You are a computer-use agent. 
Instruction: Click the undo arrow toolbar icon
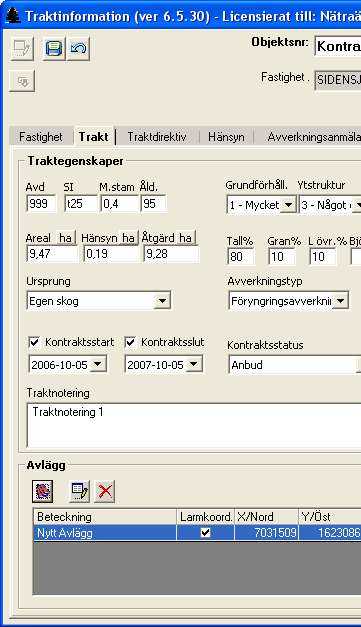click(x=78, y=49)
